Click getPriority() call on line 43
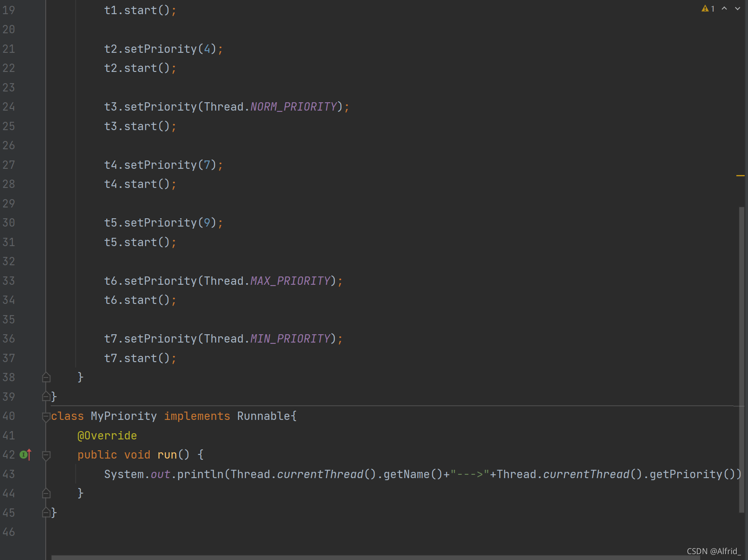748x560 pixels. [x=693, y=474]
